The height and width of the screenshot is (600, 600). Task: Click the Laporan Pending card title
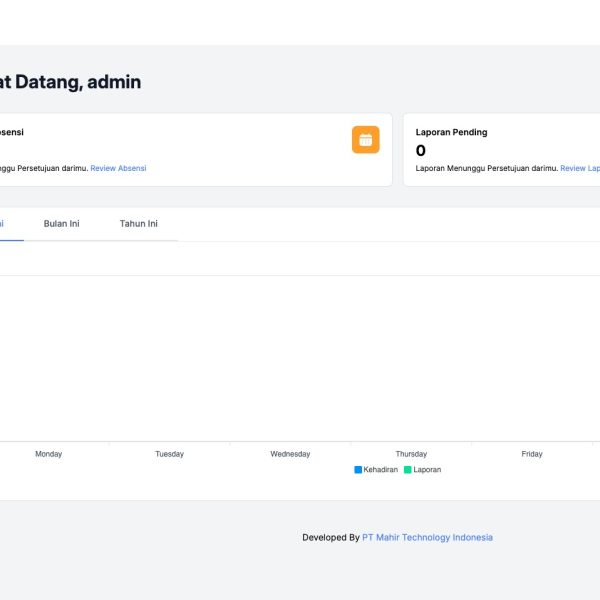pos(451,132)
